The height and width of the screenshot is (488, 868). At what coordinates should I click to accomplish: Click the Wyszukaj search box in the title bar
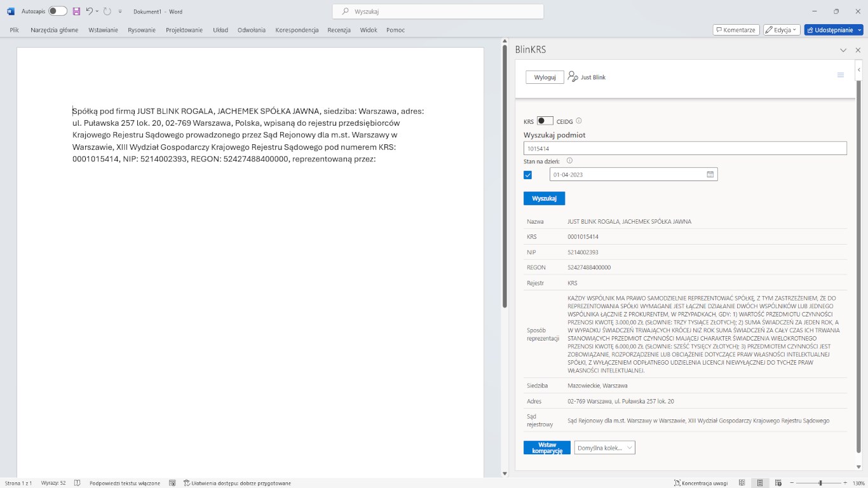438,11
